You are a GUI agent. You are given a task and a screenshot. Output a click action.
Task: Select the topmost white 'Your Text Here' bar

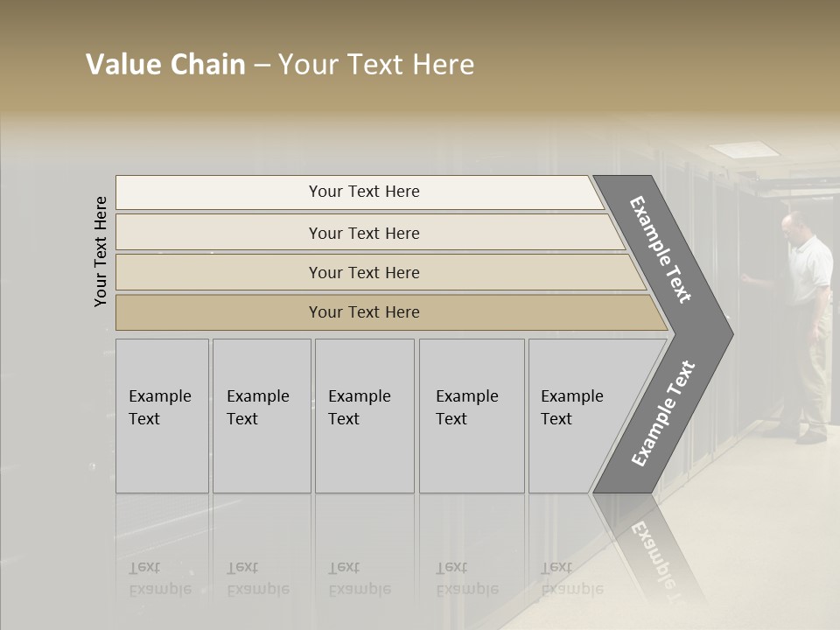[363, 192]
